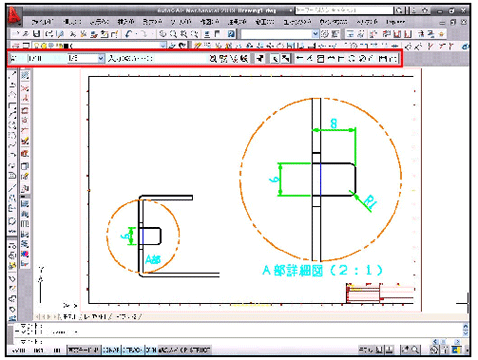Select the 'A部詳細図（2：1）' title text
Viewport: 478px width, 360px height.
coord(322,270)
